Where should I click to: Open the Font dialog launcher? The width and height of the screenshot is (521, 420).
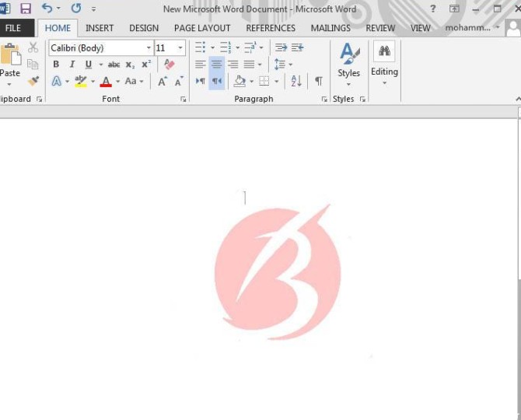click(x=183, y=99)
